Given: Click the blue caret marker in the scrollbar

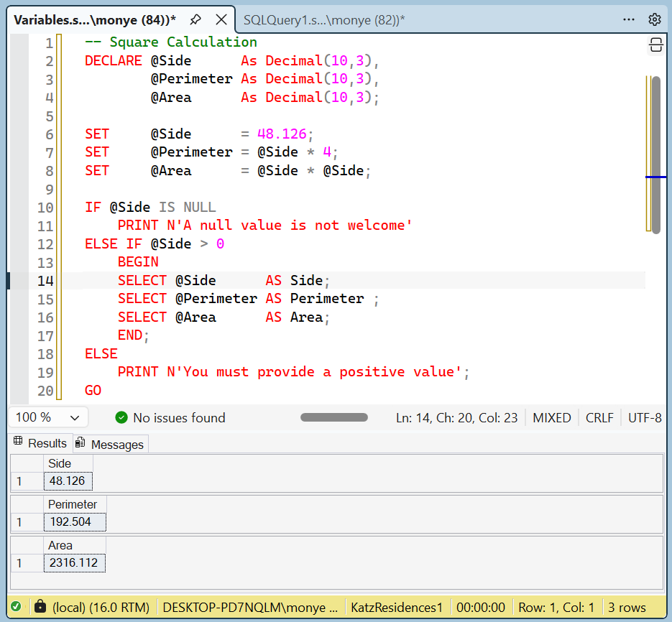Looking at the screenshot, I should point(655,177).
